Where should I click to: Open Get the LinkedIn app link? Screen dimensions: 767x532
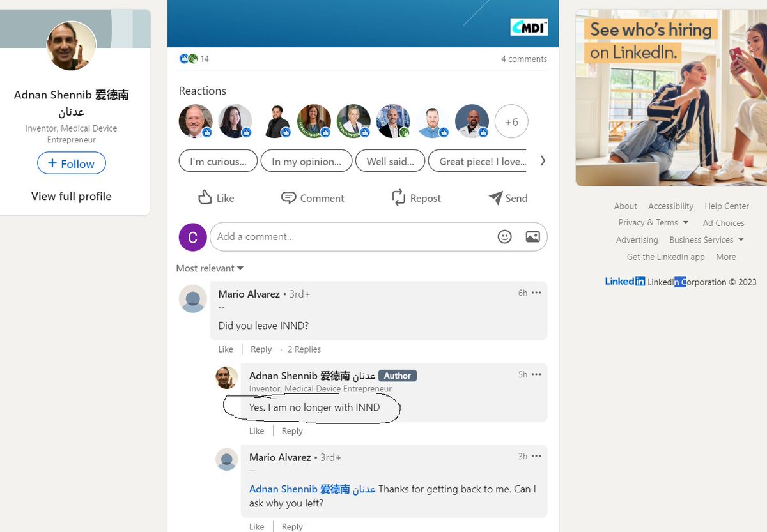tap(666, 257)
